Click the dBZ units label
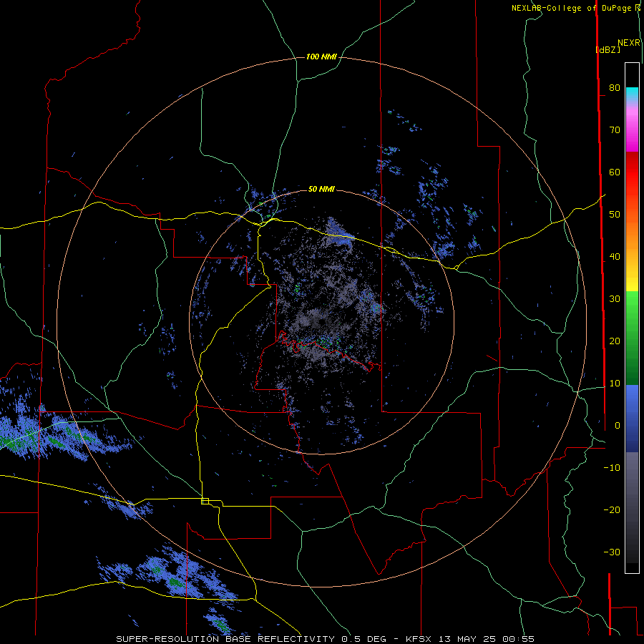Image resolution: width=644 pixels, height=644 pixels. (x=608, y=49)
